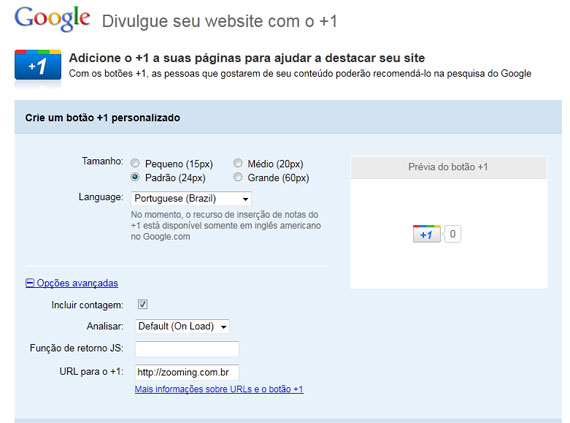This screenshot has height=423, width=570.
Task: Open the Analisar dropdown set to Default (On Load)
Action: click(x=182, y=326)
